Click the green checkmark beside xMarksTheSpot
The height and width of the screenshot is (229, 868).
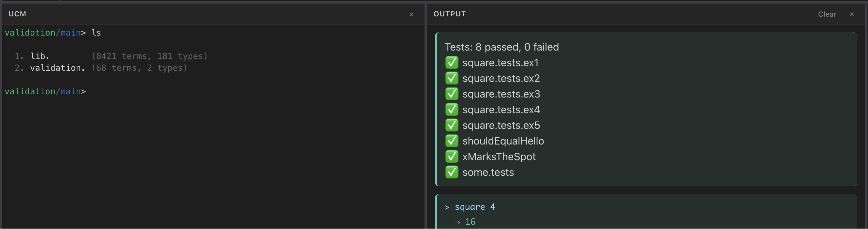tap(452, 157)
